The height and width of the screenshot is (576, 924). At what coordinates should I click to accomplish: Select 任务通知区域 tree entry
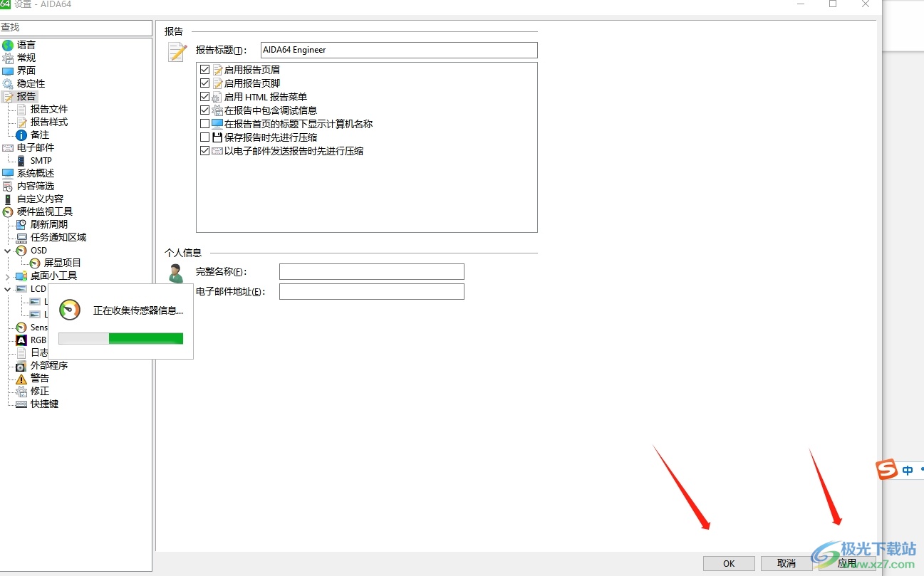[58, 237]
